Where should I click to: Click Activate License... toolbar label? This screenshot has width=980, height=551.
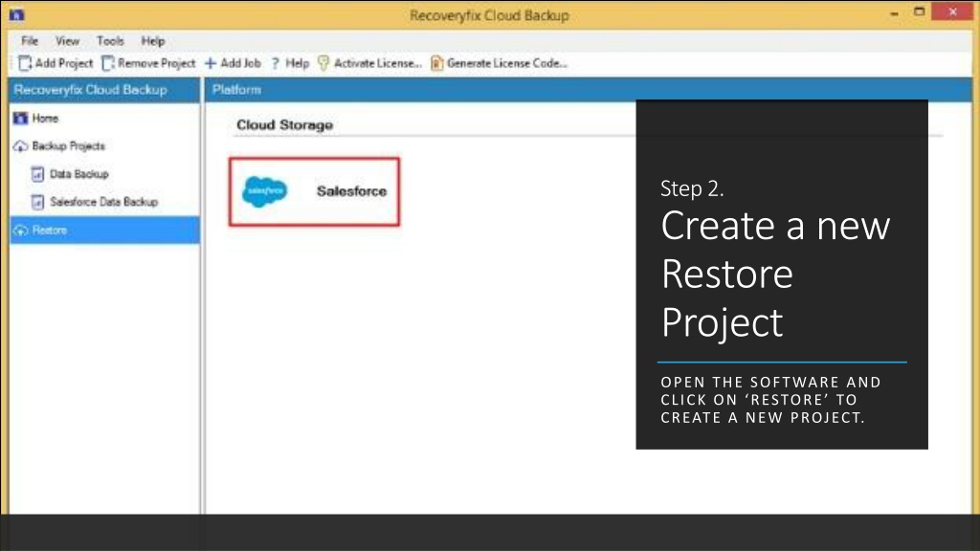click(x=378, y=63)
